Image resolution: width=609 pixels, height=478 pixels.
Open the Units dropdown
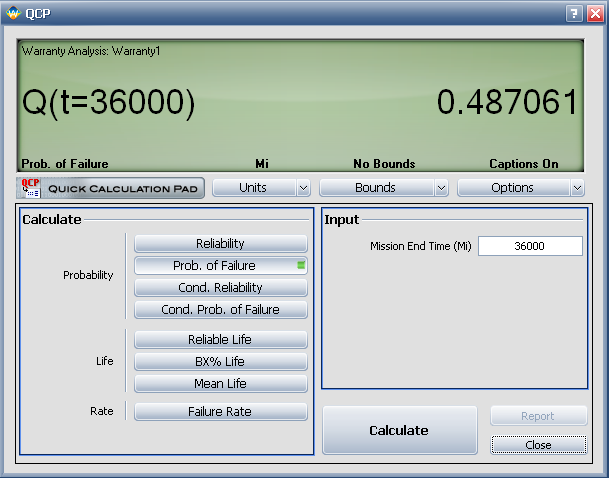[x=261, y=187]
